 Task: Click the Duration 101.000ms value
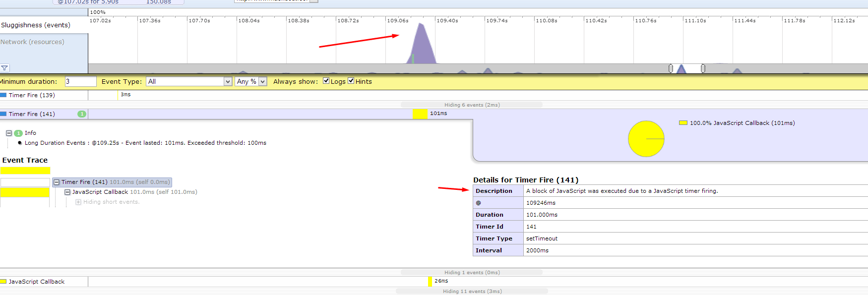(542, 215)
